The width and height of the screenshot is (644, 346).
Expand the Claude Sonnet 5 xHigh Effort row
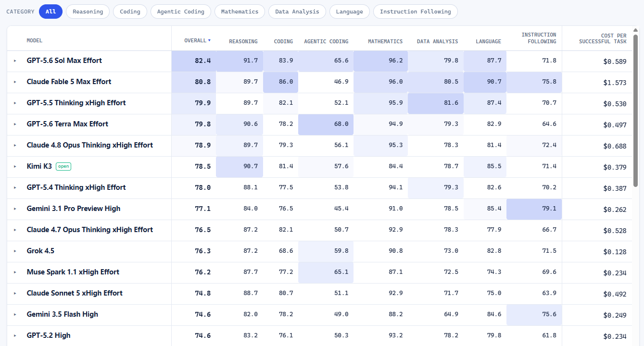point(15,293)
